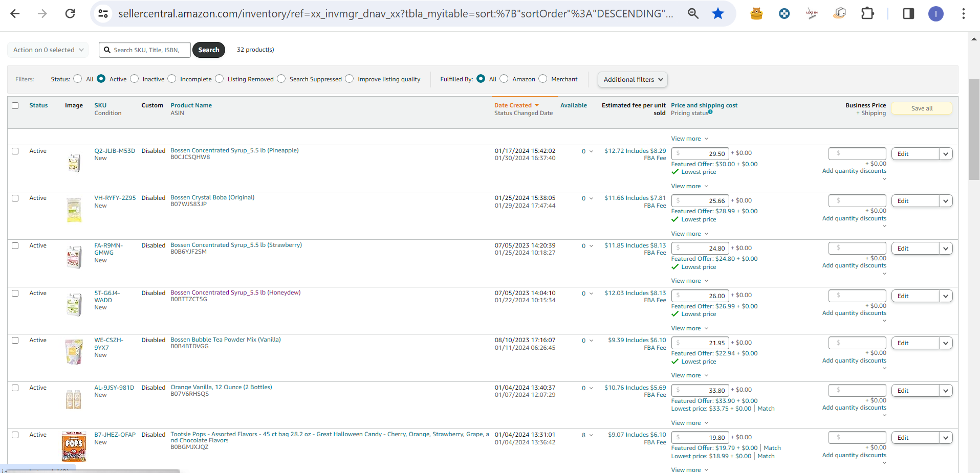Image resolution: width=980 pixels, height=473 pixels.
Task: Check the row for SKU Q2-JLIB-M53D
Action: pyautogui.click(x=15, y=151)
